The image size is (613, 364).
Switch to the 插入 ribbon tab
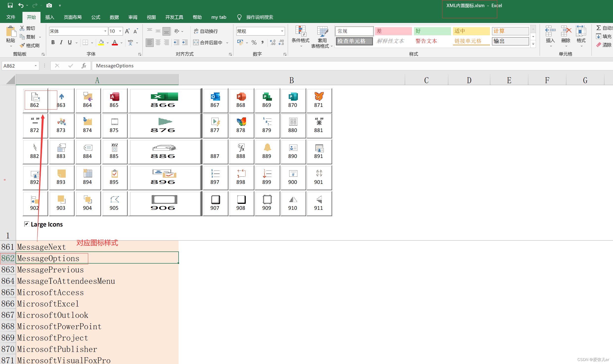50,17
